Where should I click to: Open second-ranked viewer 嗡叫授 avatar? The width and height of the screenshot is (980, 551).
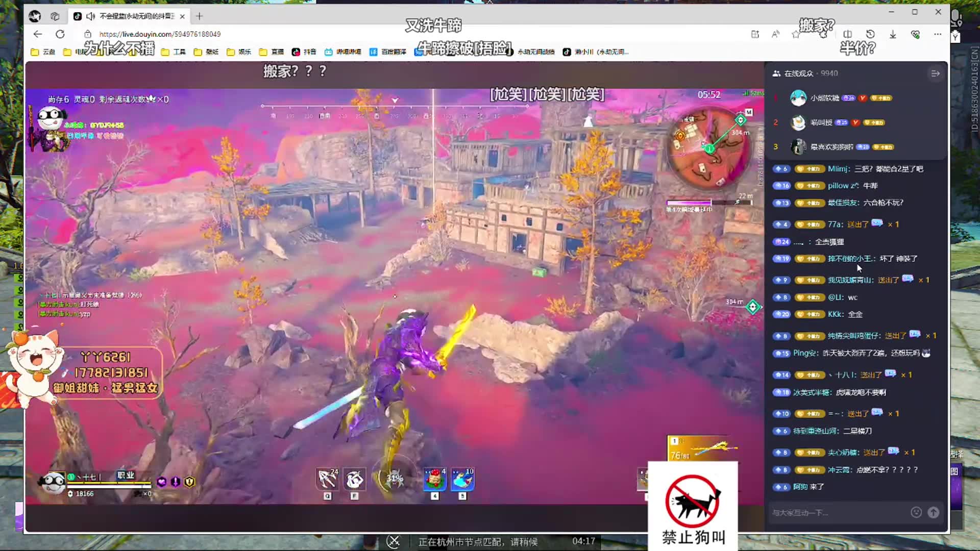coord(798,122)
